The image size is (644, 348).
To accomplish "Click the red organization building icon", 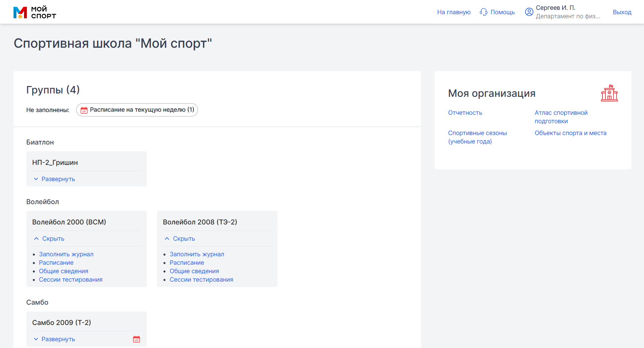I will click(x=609, y=93).
